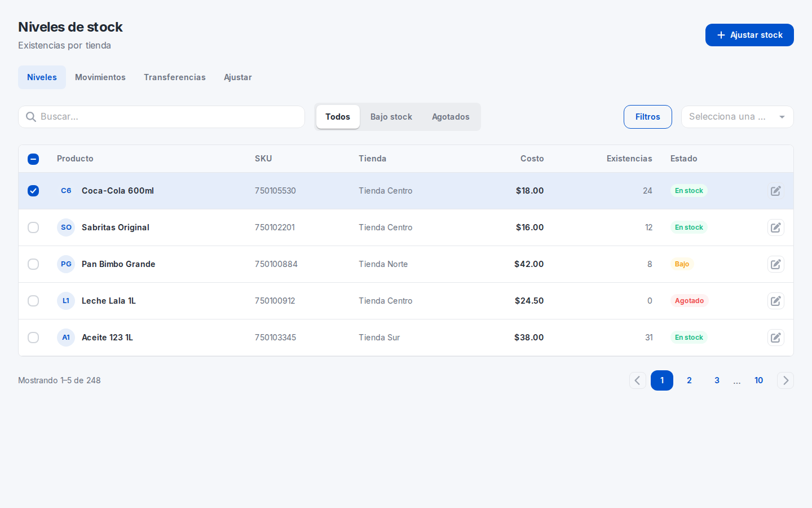This screenshot has height=508, width=812.
Task: Click the magnifier icon in search box
Action: [31, 117]
